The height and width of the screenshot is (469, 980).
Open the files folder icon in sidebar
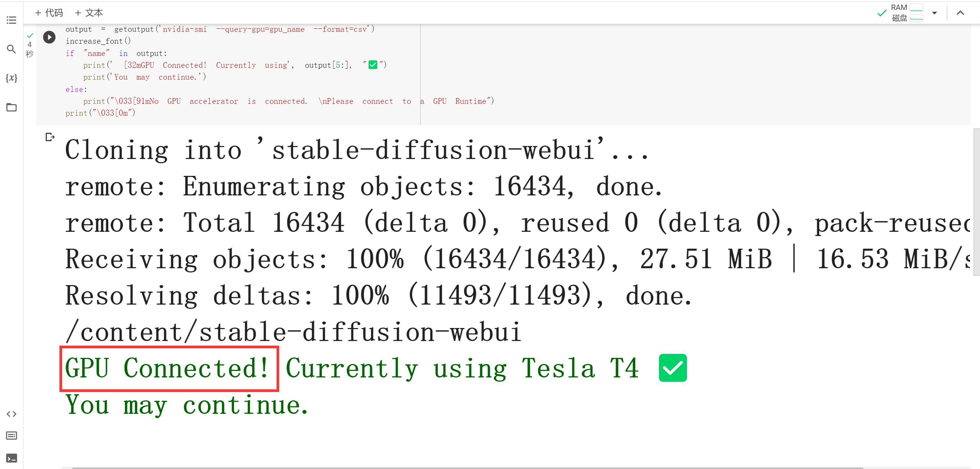click(x=12, y=107)
